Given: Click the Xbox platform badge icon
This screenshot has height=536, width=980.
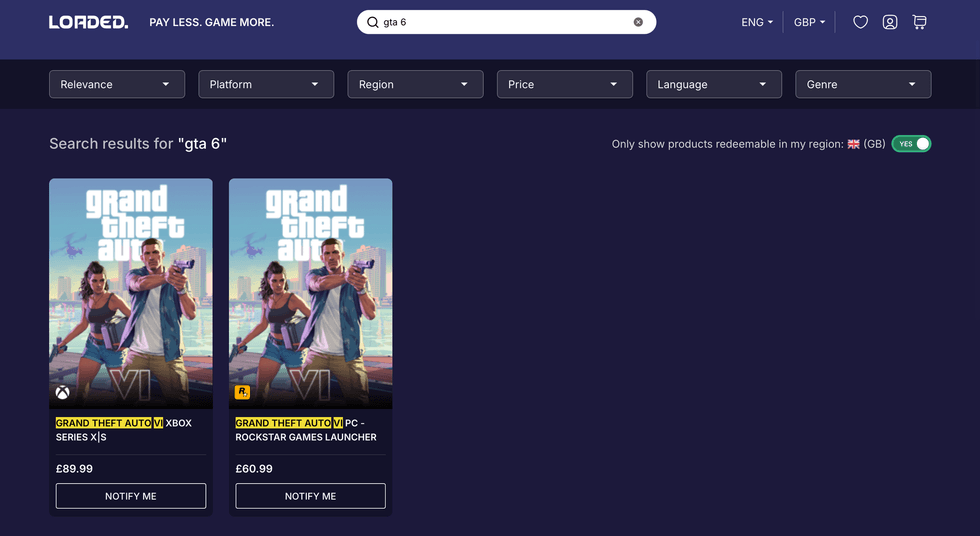Looking at the screenshot, I should tap(62, 392).
